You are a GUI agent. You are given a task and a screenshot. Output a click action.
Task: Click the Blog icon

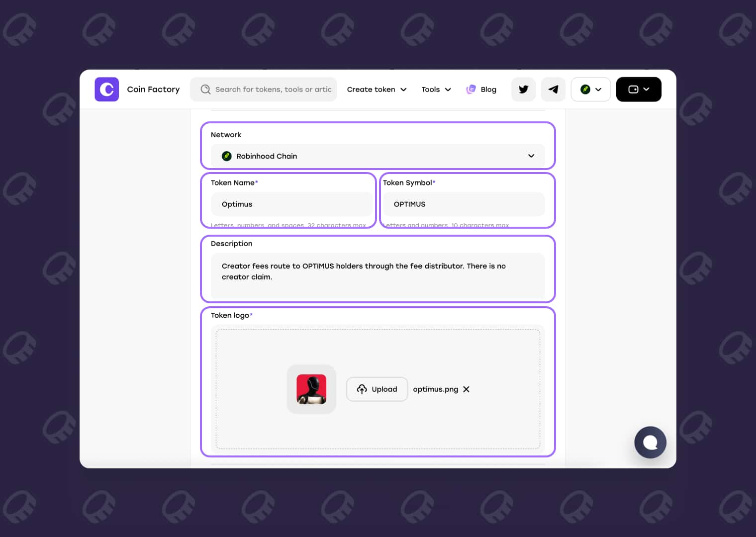(471, 89)
